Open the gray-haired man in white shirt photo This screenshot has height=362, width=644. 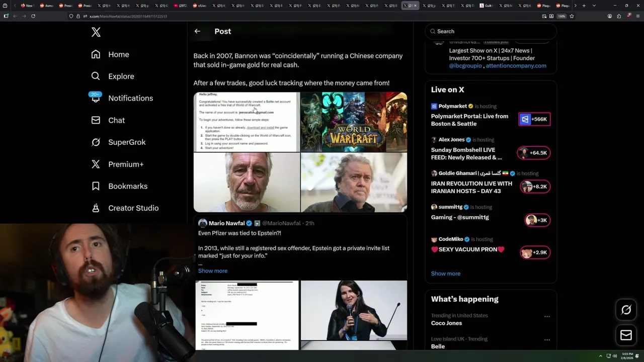(247, 183)
